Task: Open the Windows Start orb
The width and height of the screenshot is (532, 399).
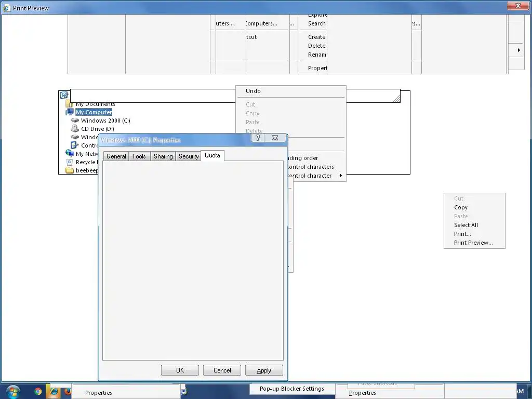Action: [x=13, y=392]
